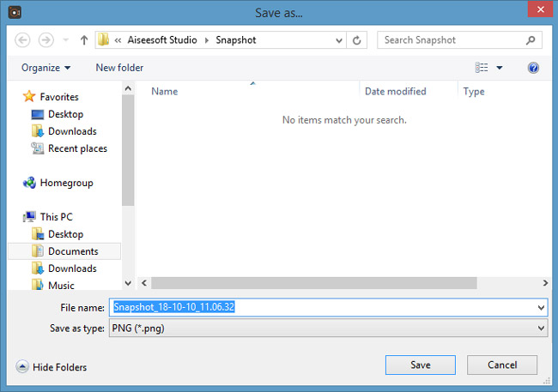558x392 pixels.
Task: Click the Save button
Action: tap(421, 365)
